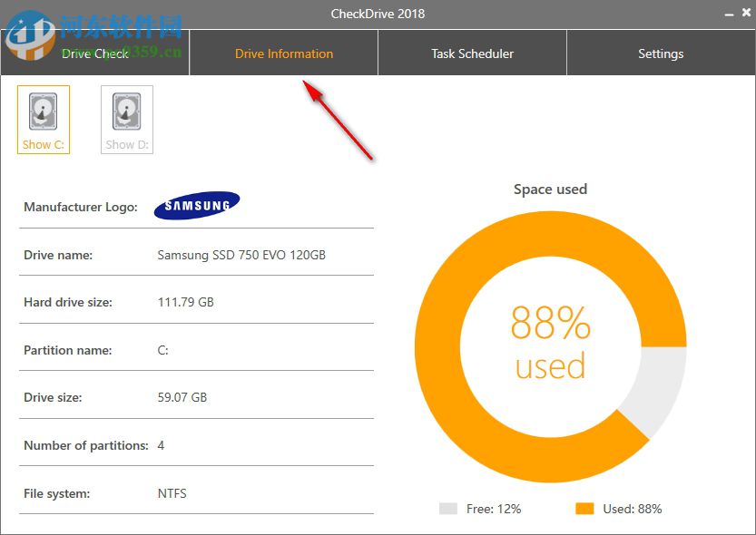Click the drive size value 59.07 GB
The width and height of the screenshot is (756, 535).
(182, 397)
